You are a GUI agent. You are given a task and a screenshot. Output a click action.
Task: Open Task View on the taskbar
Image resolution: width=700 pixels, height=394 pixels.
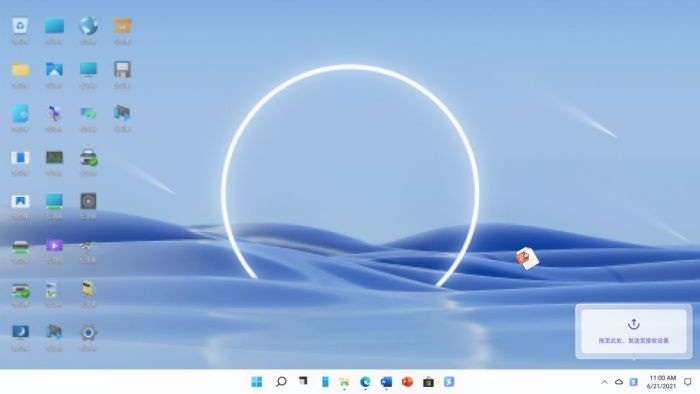(303, 381)
